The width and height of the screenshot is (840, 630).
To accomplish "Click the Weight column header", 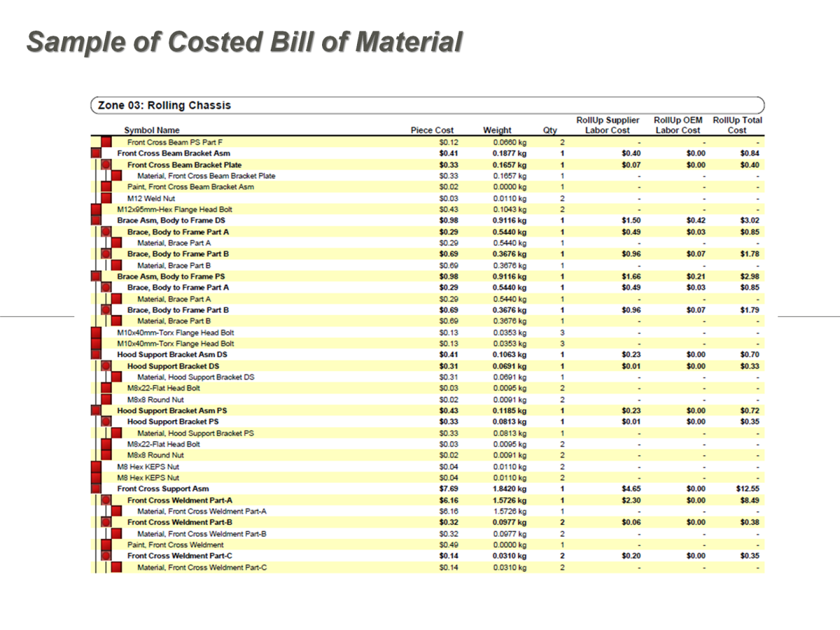I will coord(497,130).
